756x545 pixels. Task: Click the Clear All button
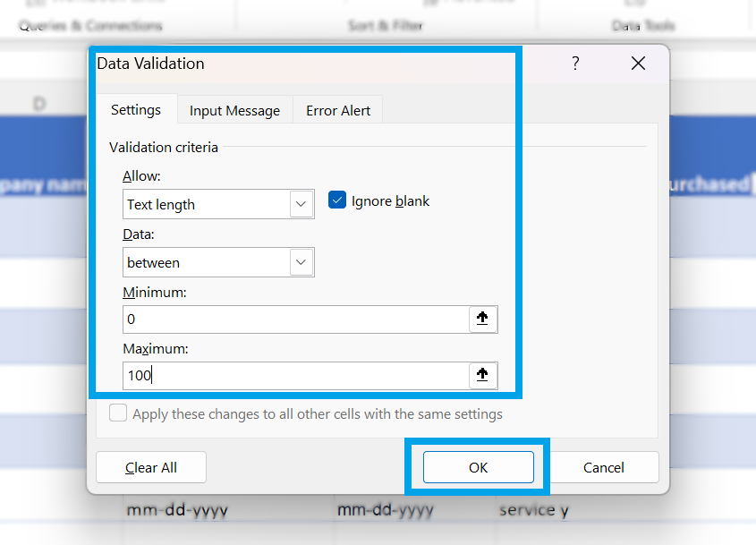coord(151,467)
